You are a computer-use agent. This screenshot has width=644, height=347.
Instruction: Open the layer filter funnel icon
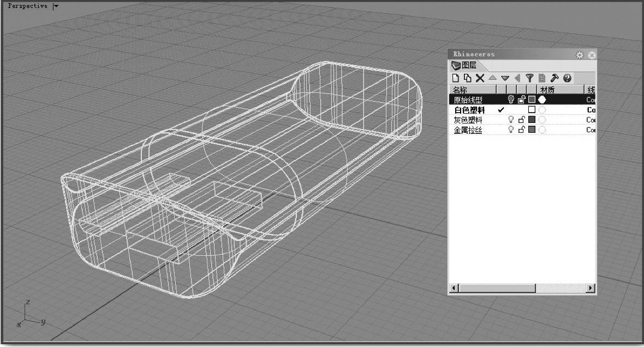coord(529,78)
